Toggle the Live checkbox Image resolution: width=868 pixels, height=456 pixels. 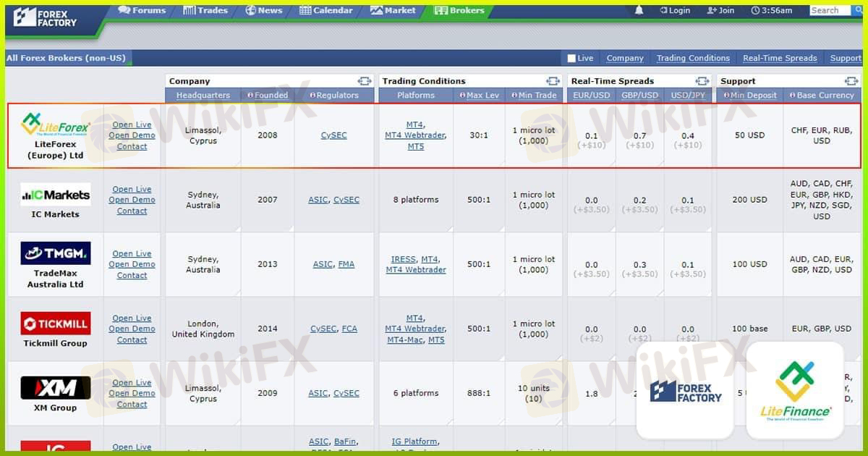(571, 59)
